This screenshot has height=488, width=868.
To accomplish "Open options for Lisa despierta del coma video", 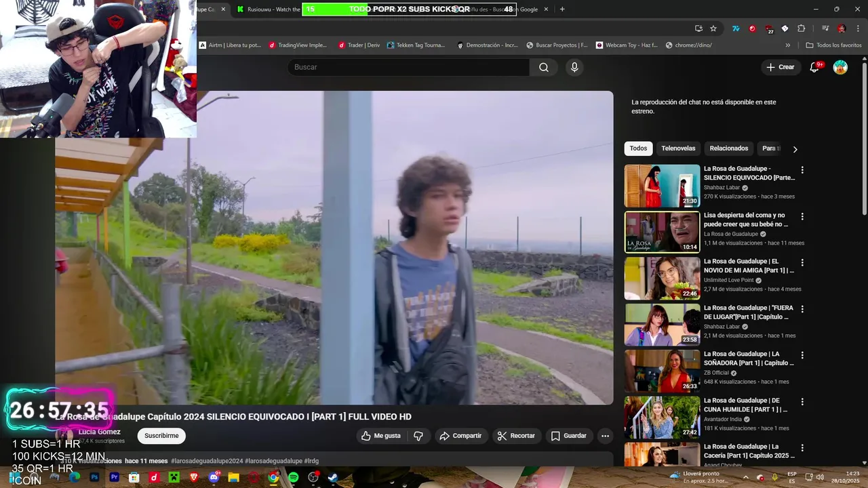I will click(802, 216).
